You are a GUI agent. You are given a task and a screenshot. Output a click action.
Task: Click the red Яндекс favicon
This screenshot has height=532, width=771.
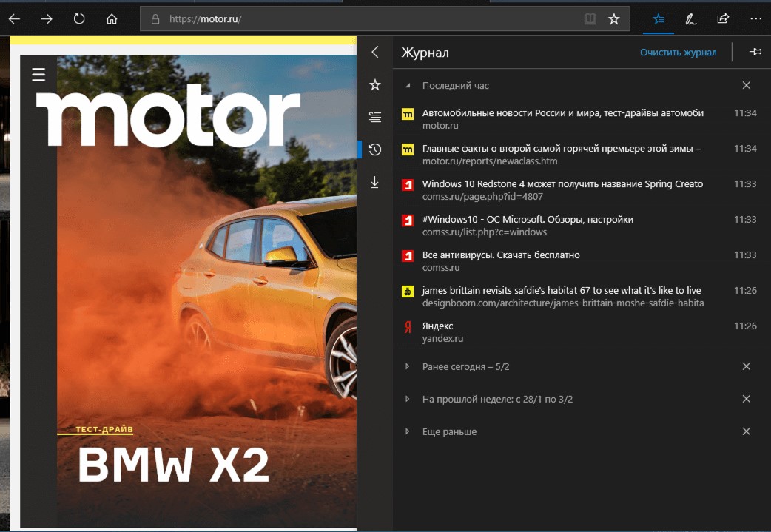(x=408, y=327)
